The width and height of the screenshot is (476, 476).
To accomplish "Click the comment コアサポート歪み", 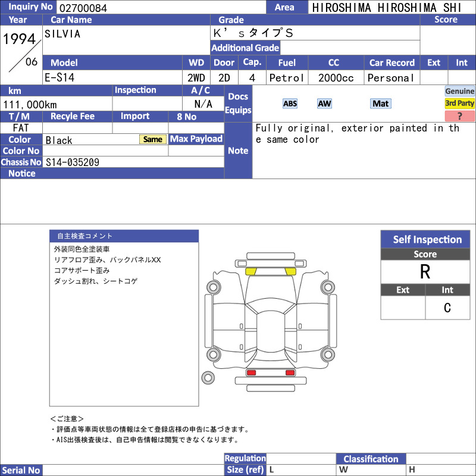I will coord(82,271).
